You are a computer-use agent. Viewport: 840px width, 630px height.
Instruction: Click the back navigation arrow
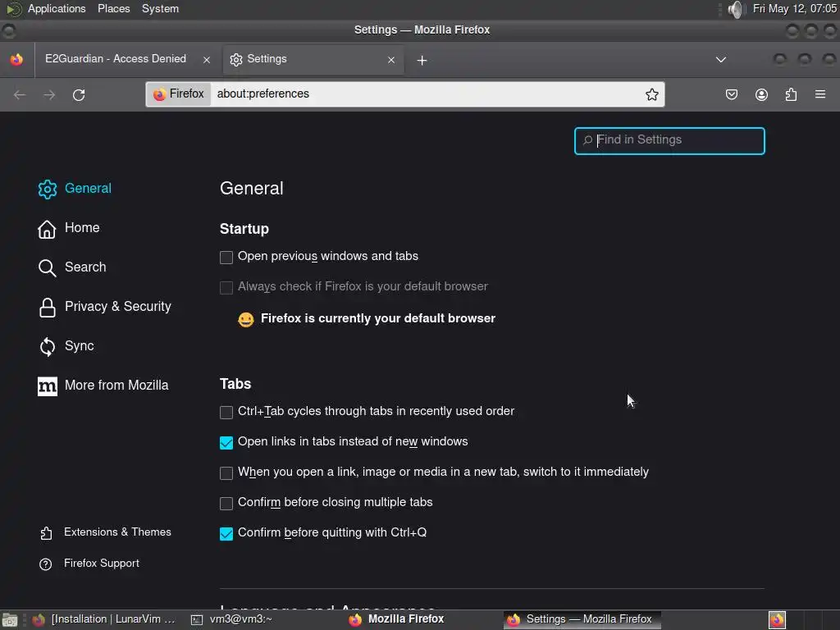(20, 95)
